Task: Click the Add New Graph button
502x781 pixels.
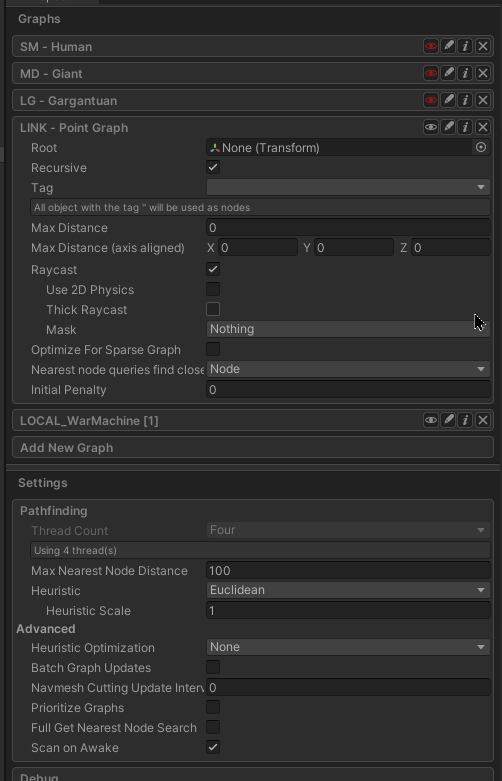Action: (x=253, y=447)
